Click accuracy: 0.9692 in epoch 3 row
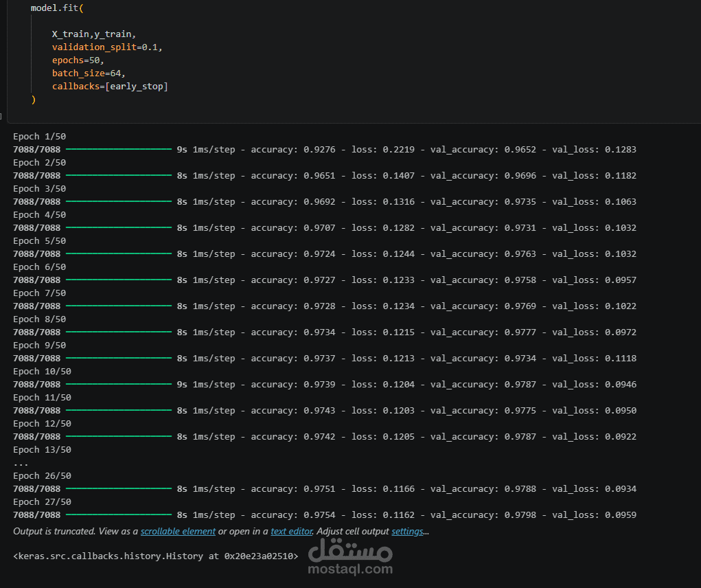 (293, 202)
